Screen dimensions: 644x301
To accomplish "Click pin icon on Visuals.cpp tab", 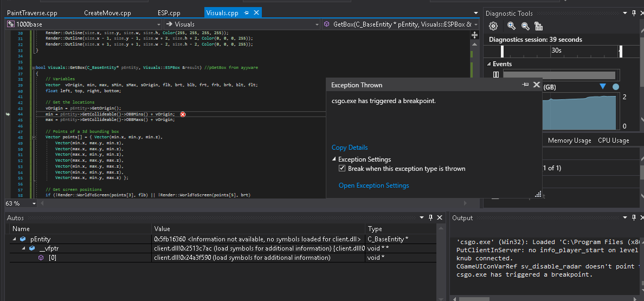I will pos(247,12).
